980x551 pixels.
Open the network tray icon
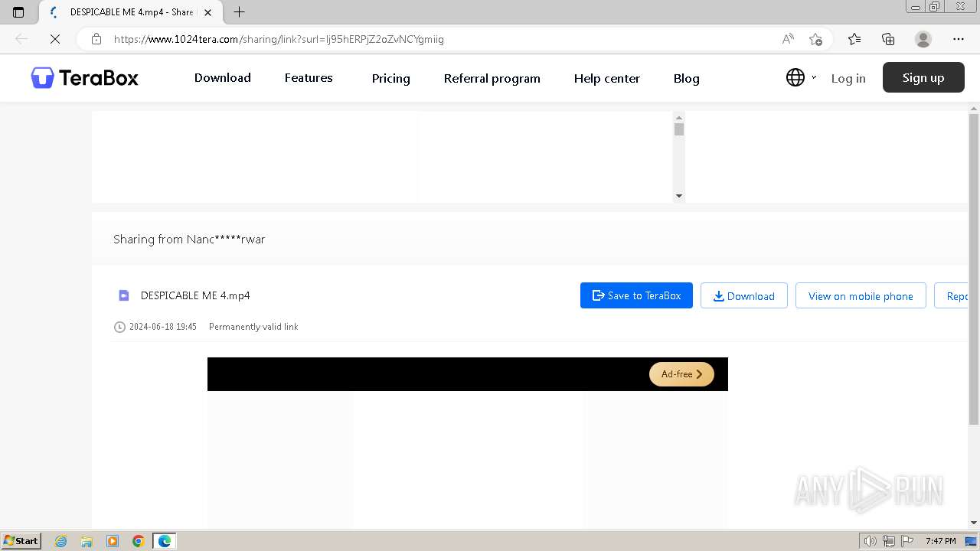tap(889, 541)
